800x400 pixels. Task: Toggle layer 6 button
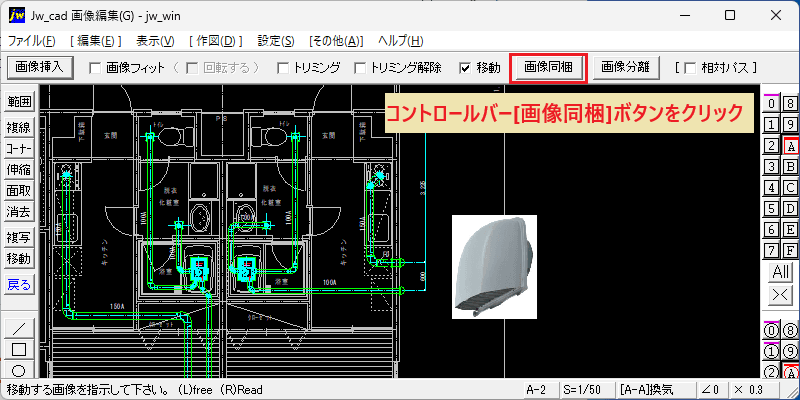click(x=772, y=230)
